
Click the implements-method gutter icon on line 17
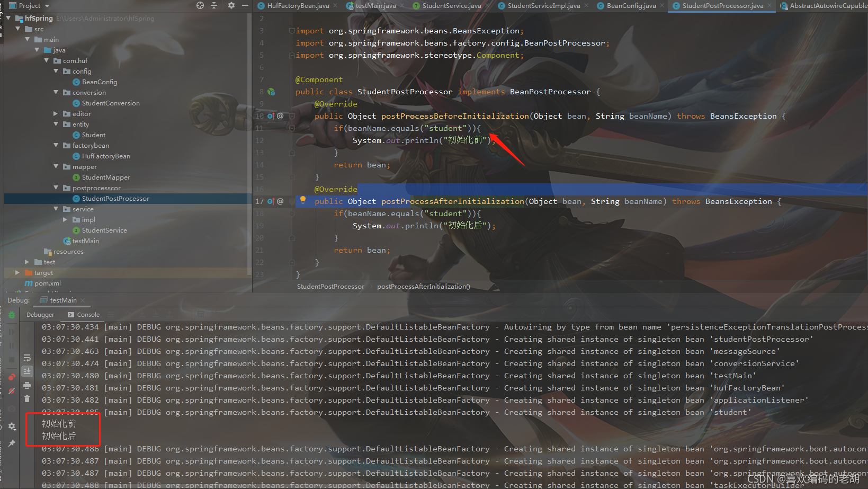271,201
